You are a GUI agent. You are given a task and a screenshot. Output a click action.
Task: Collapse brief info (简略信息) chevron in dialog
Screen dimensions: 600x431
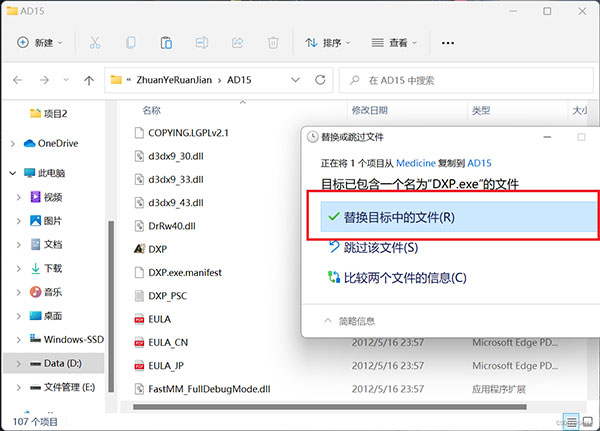pyautogui.click(x=328, y=320)
